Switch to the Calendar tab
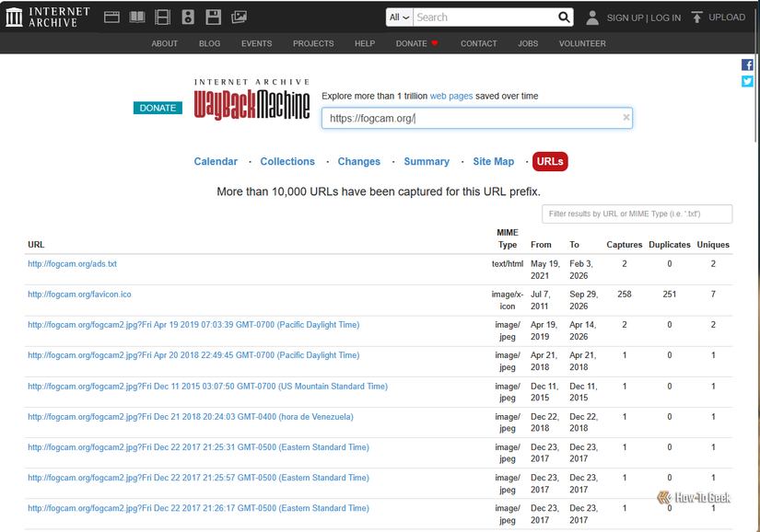Viewport: 760px width, 532px height. click(216, 162)
